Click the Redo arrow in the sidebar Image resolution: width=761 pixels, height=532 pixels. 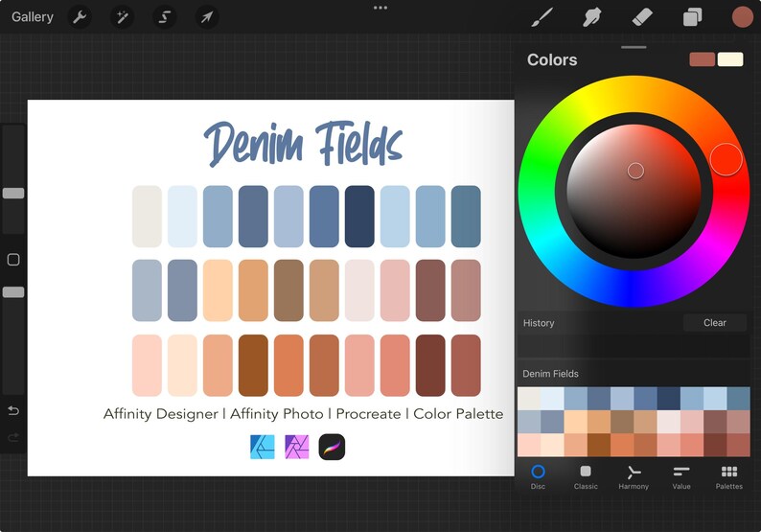point(13,437)
